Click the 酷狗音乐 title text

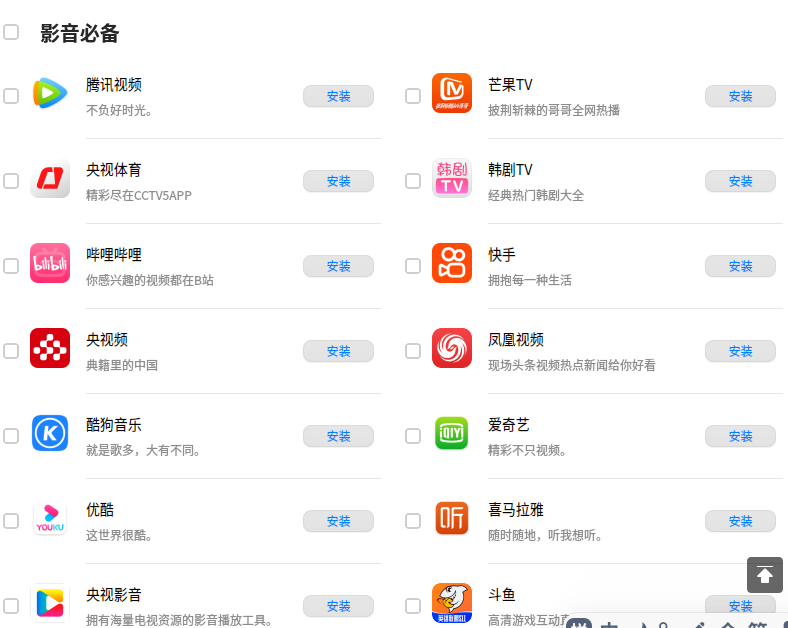click(114, 425)
